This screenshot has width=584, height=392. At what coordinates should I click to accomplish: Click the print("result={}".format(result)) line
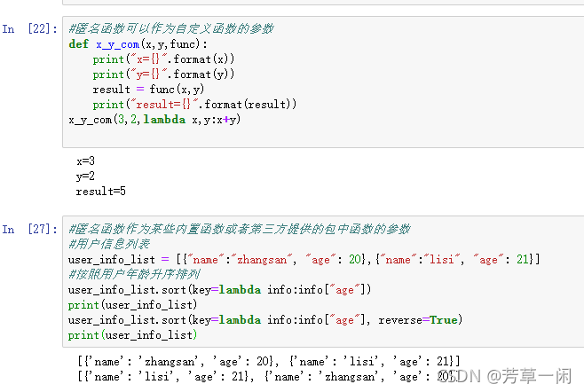(x=194, y=105)
